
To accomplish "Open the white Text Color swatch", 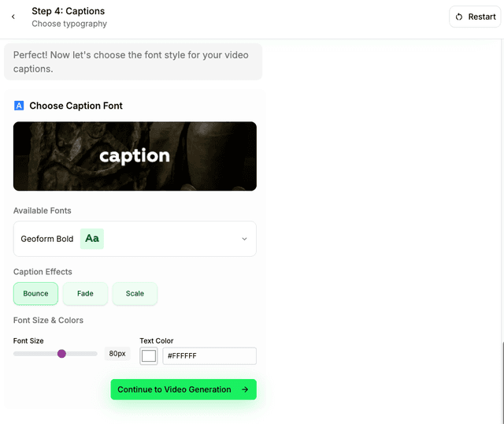I will coord(149,356).
